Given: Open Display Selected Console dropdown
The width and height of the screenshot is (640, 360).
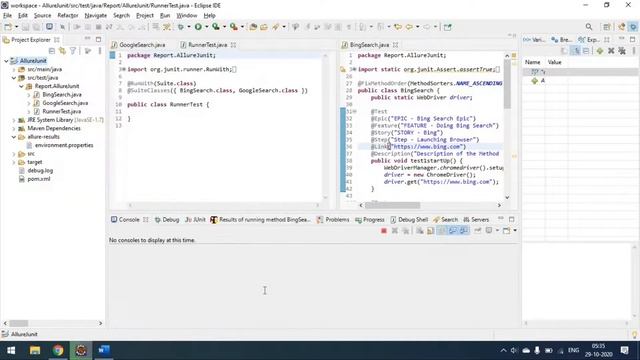Looking at the screenshot, I should coord(497,231).
